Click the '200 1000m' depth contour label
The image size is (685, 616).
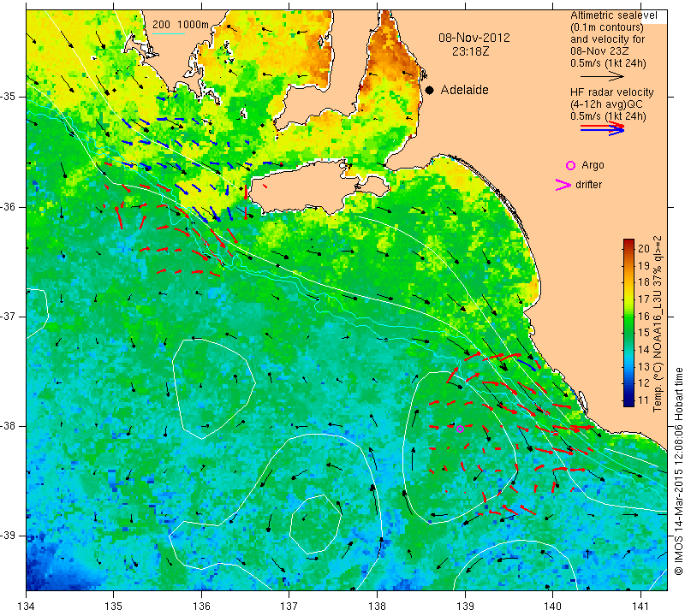[181, 25]
